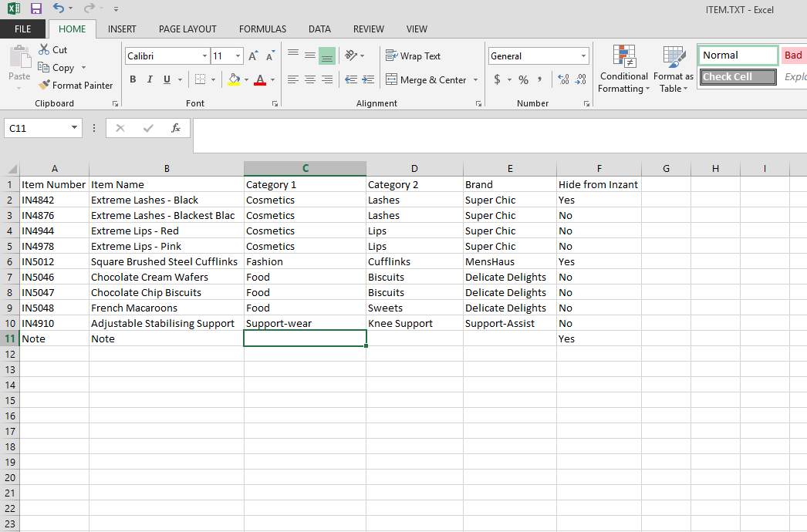The height and width of the screenshot is (532, 807).
Task: Switch to the DATA tab
Action: click(x=319, y=29)
